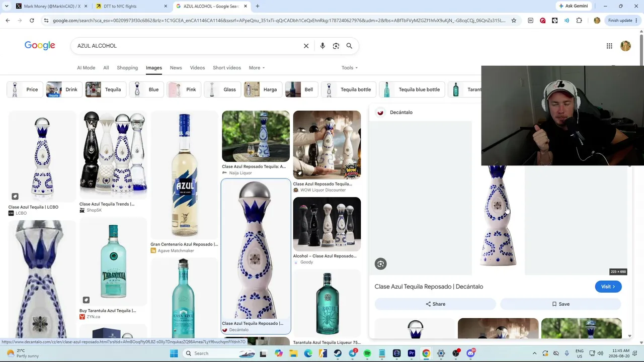Reload the current page
Image resolution: width=644 pixels, height=362 pixels.
[32, 21]
